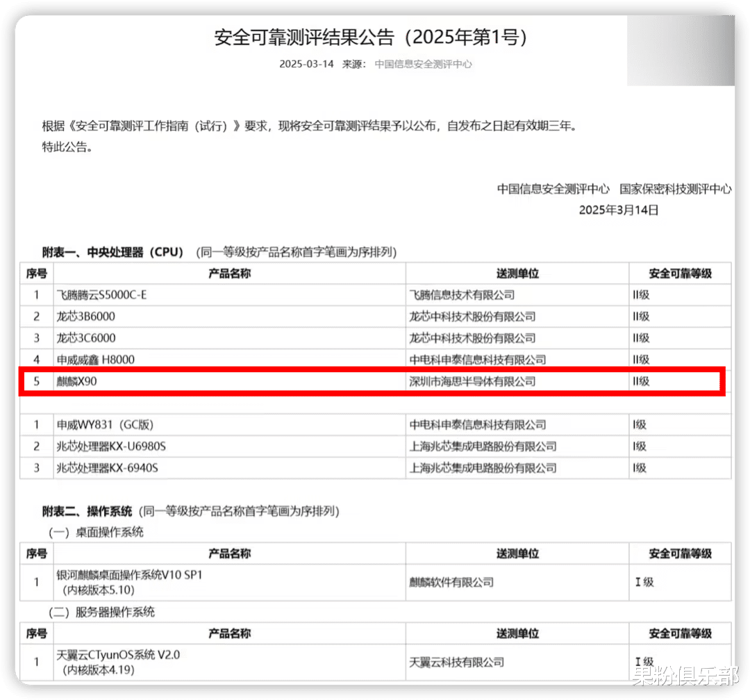Open the 中国信息安全测评中心 source link
This screenshot has width=750, height=700.
click(423, 64)
